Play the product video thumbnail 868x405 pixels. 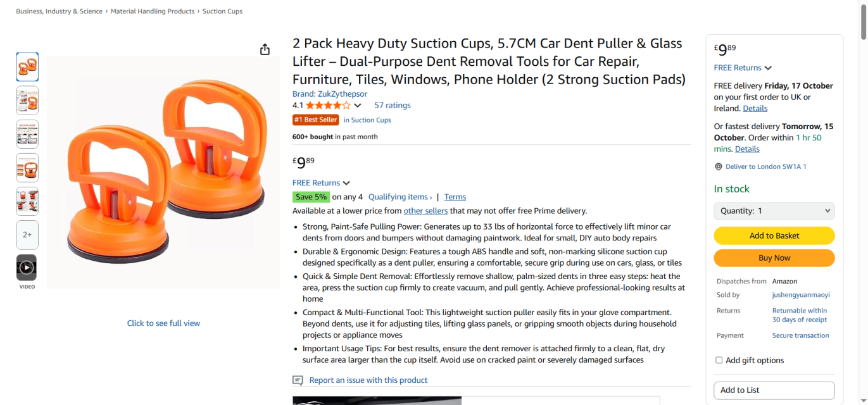(x=27, y=268)
